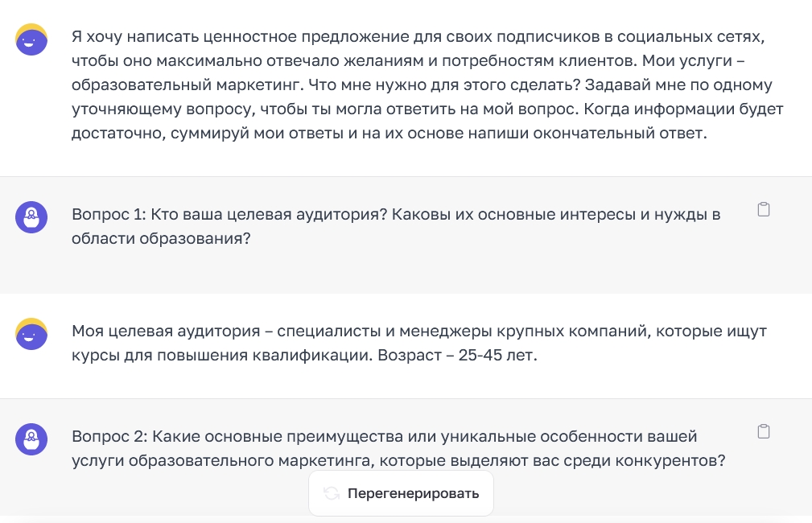
Task: Click the user avatar beside 'Моя целевая аудитория'
Action: coord(31,334)
